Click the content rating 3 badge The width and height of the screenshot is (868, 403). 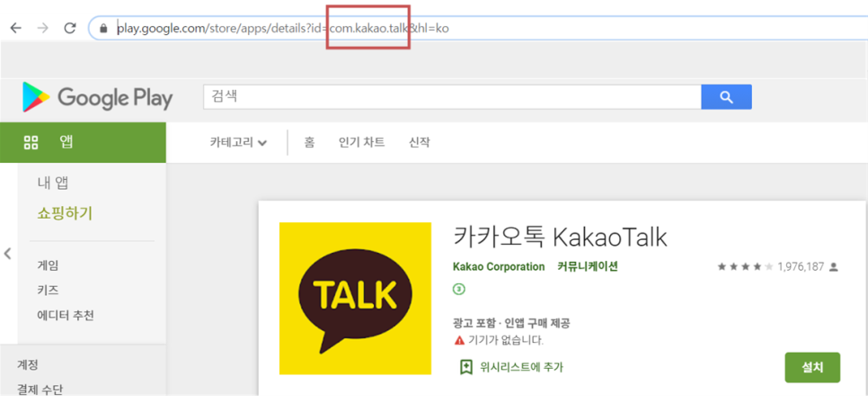(459, 289)
